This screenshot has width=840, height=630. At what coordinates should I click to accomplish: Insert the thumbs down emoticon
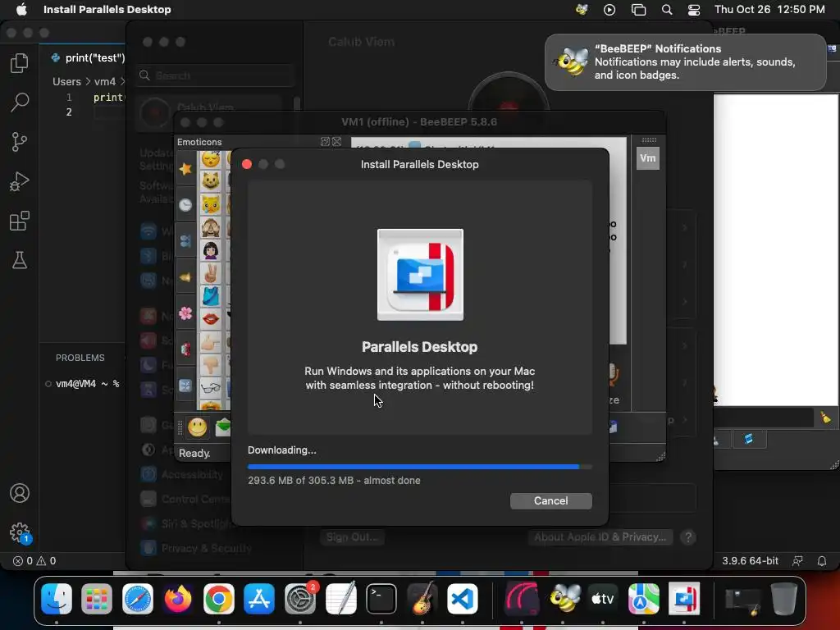(211, 365)
